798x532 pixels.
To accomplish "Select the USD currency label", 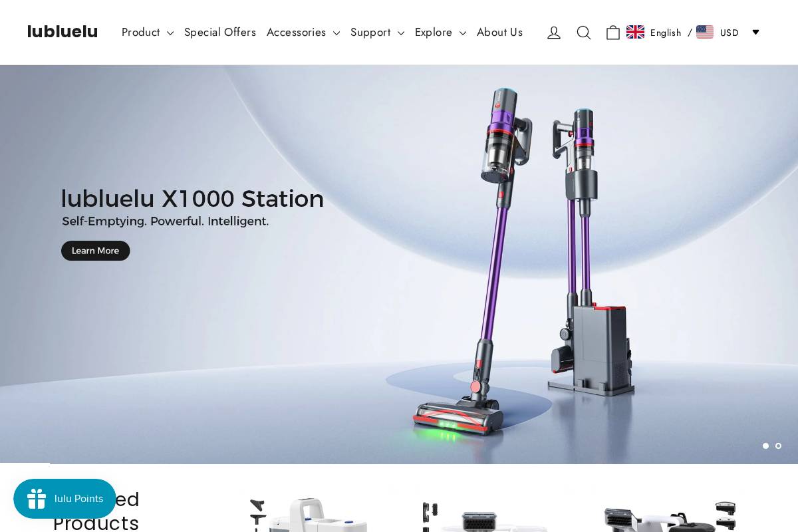I will [x=730, y=33].
